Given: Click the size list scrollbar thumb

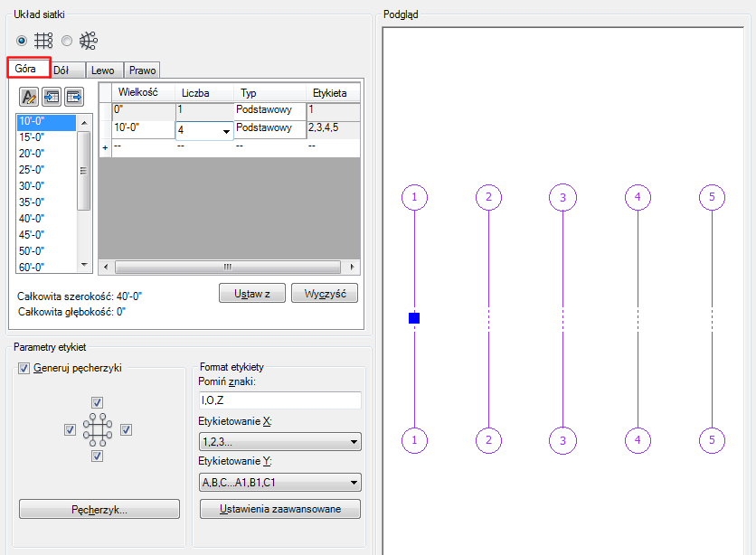Looking at the screenshot, I should pyautogui.click(x=84, y=171).
